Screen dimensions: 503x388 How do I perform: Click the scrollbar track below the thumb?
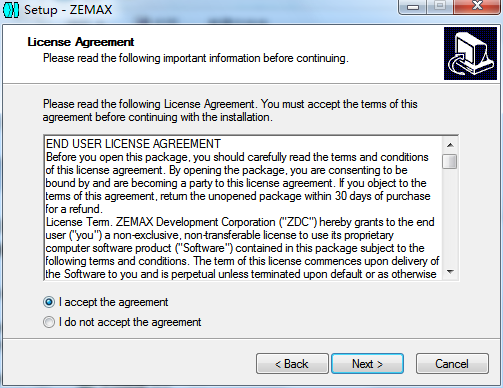[x=450, y=217]
